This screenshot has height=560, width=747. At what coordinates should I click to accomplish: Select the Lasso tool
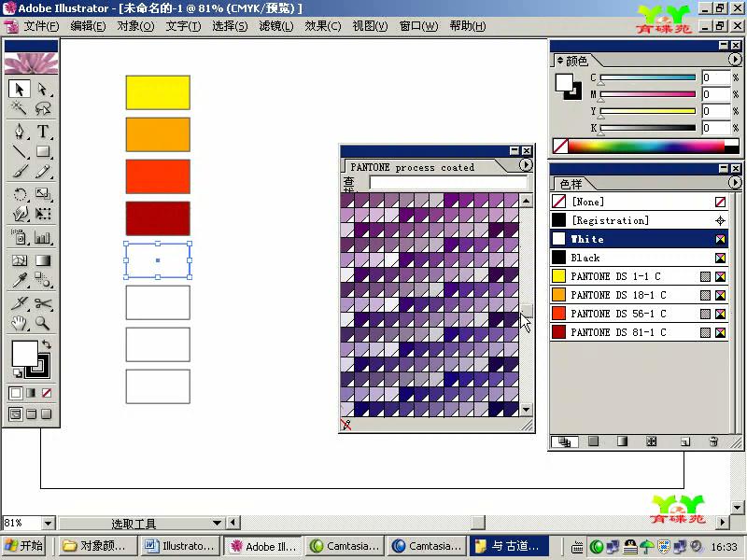tap(43, 108)
